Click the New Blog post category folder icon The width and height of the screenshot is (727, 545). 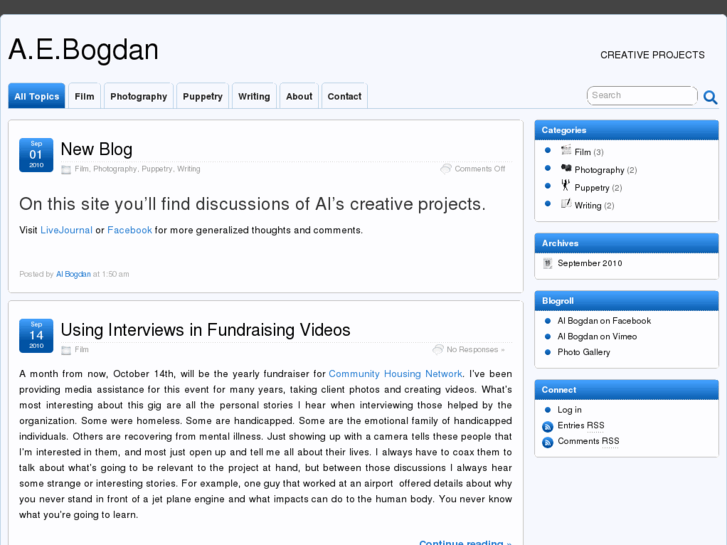point(66,170)
